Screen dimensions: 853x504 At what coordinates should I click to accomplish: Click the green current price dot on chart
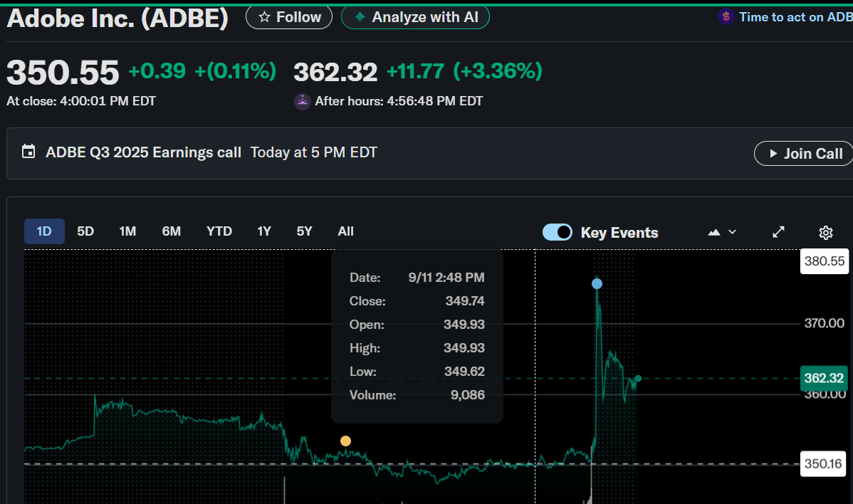click(x=638, y=379)
